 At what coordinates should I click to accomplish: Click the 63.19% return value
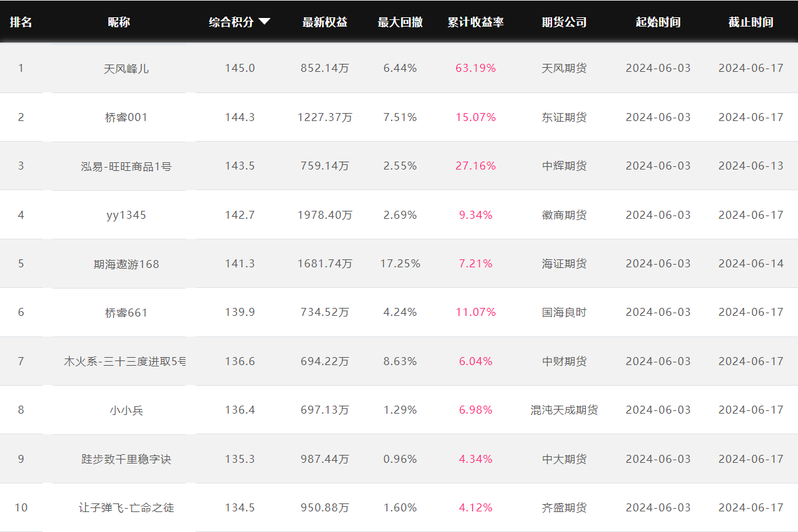[475, 68]
